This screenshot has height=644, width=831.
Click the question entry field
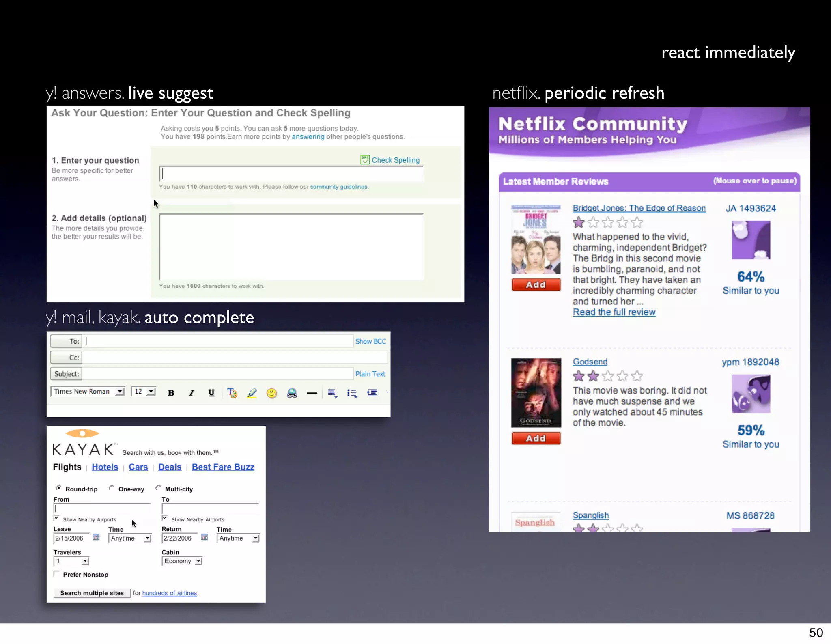tap(291, 174)
